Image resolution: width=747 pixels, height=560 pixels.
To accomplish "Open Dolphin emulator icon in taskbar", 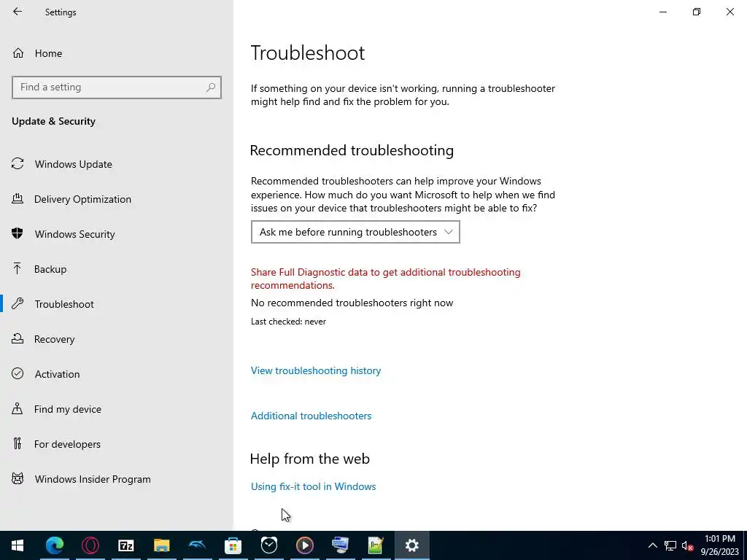I will tap(197, 545).
